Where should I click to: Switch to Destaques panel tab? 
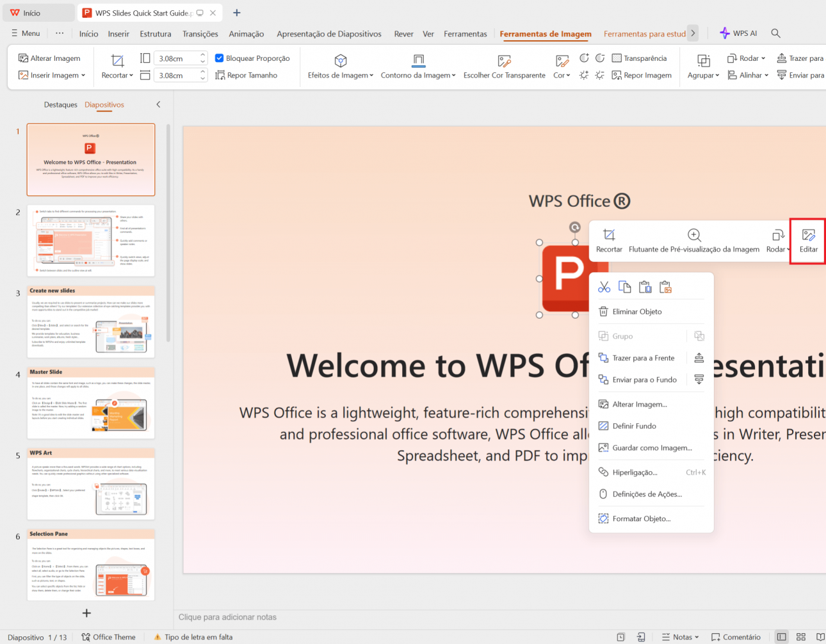pyautogui.click(x=60, y=104)
